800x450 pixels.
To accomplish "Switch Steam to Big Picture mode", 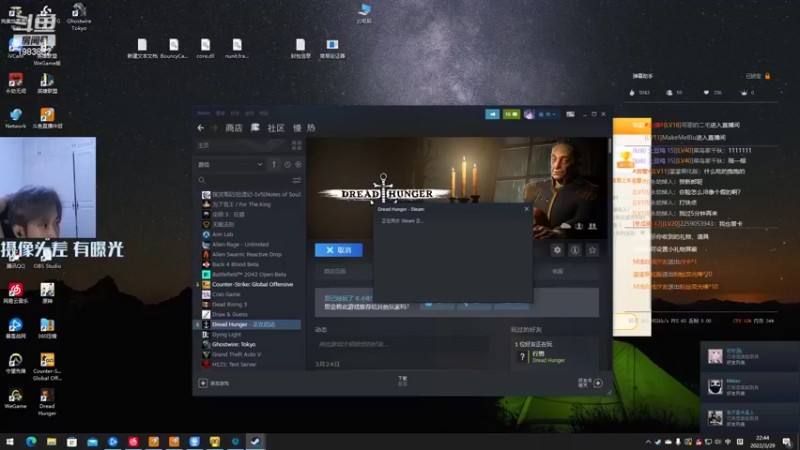I will coord(570,114).
